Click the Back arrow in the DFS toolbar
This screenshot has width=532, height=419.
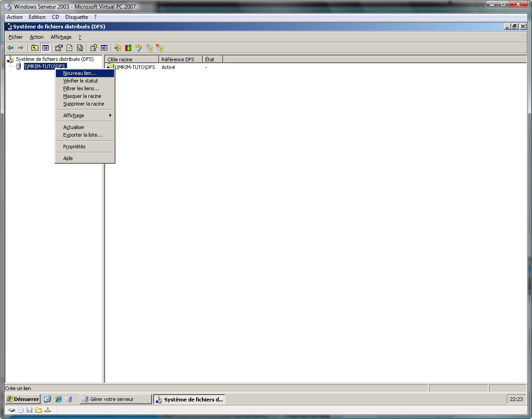(x=10, y=48)
